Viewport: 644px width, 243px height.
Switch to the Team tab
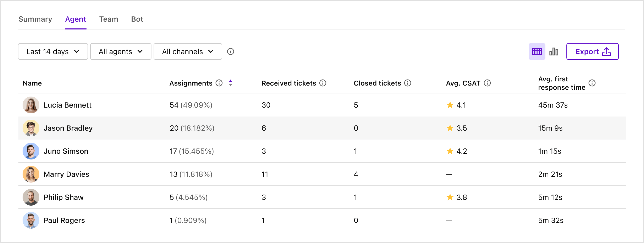click(x=109, y=19)
